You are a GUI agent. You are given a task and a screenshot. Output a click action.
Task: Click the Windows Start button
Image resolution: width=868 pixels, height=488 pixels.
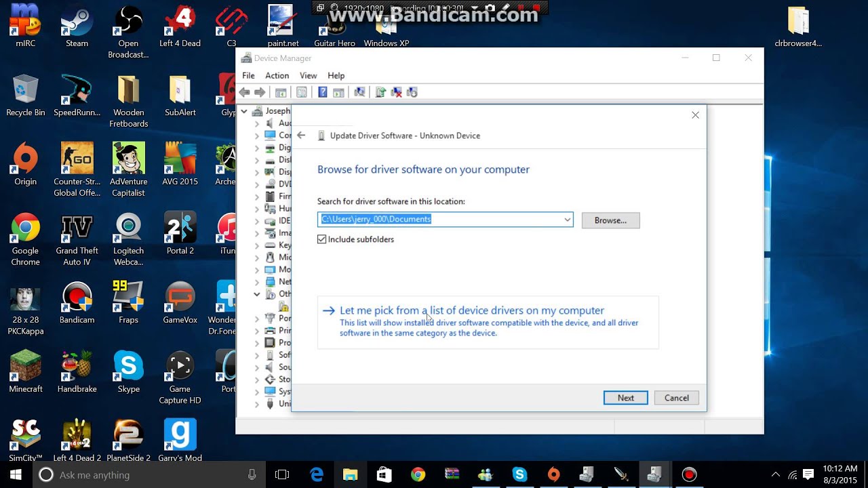point(15,474)
